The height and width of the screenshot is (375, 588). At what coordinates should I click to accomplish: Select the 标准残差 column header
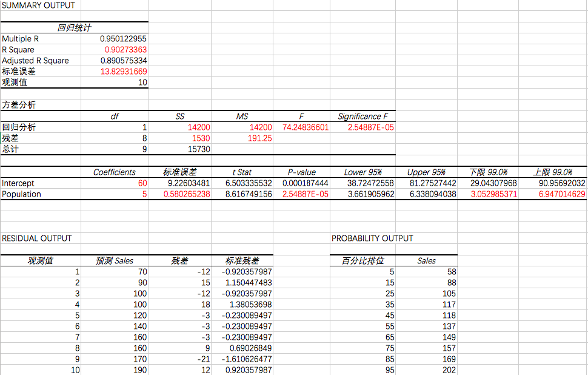click(x=242, y=261)
